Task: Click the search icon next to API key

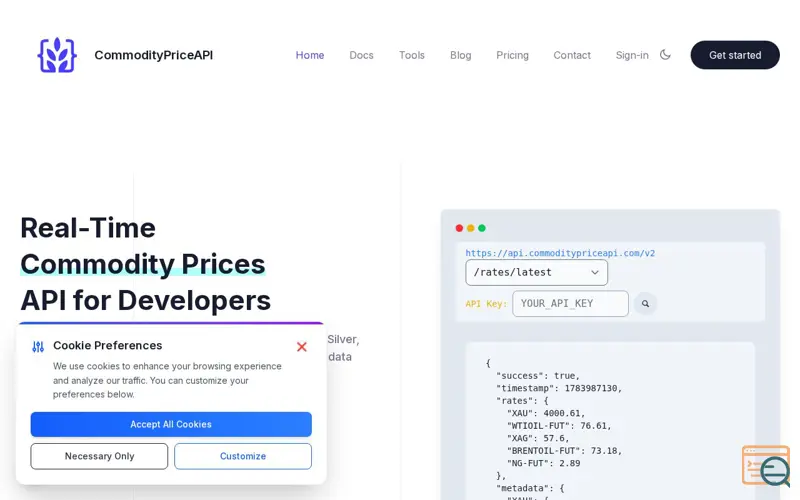Action: [645, 304]
